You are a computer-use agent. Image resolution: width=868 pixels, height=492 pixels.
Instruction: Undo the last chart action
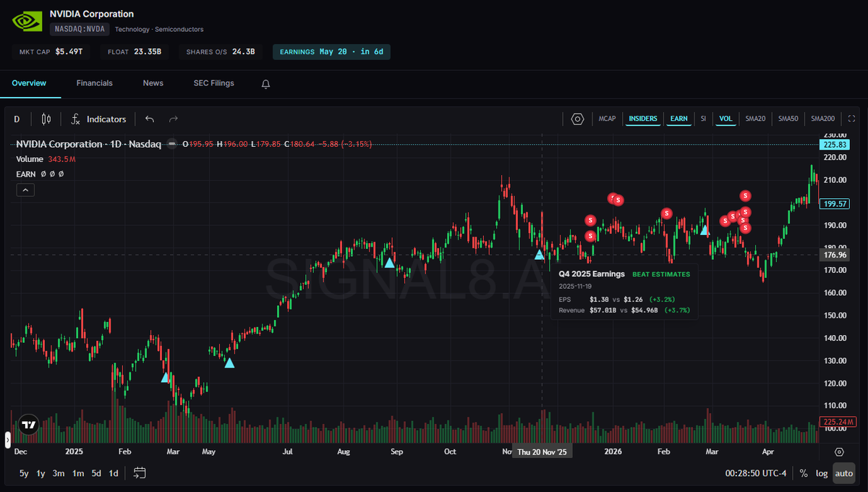tap(150, 119)
